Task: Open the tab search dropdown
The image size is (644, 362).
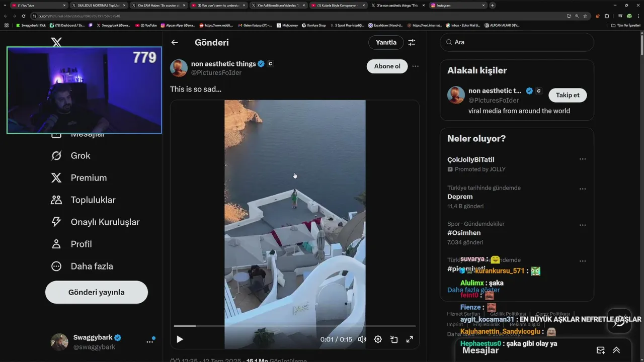Action: coord(5,5)
